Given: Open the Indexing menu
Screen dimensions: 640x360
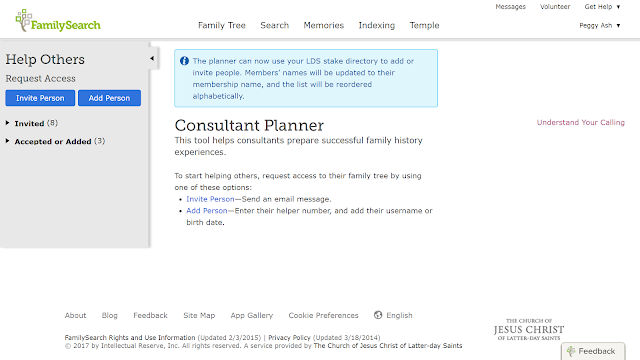Looking at the screenshot, I should (377, 25).
